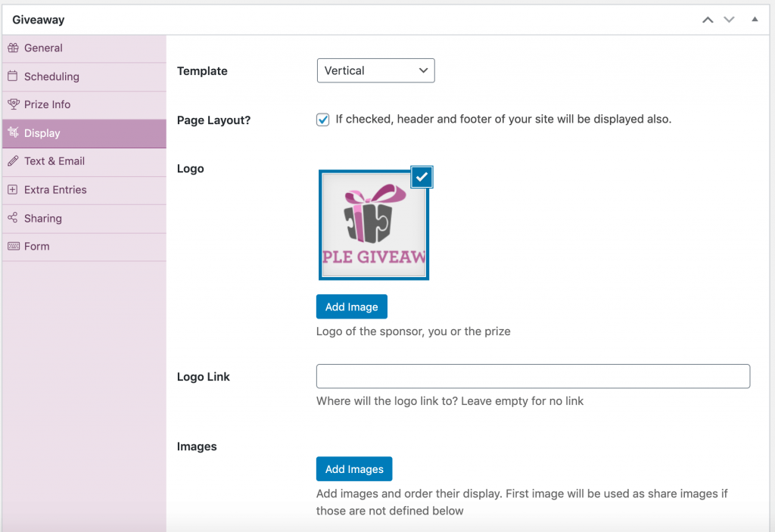The width and height of the screenshot is (775, 532).
Task: Toggle the Page Layout checkbox
Action: [x=322, y=120]
